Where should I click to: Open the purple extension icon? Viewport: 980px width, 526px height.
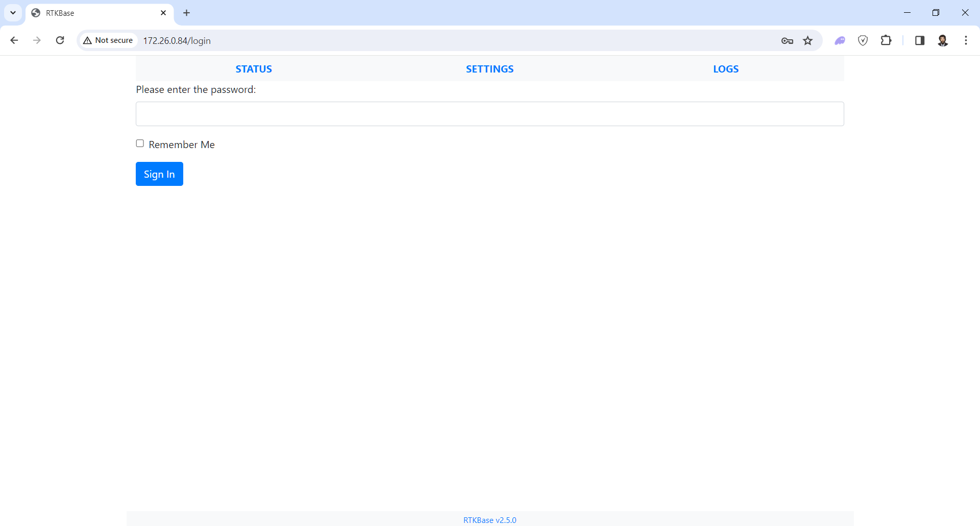[x=840, y=41]
